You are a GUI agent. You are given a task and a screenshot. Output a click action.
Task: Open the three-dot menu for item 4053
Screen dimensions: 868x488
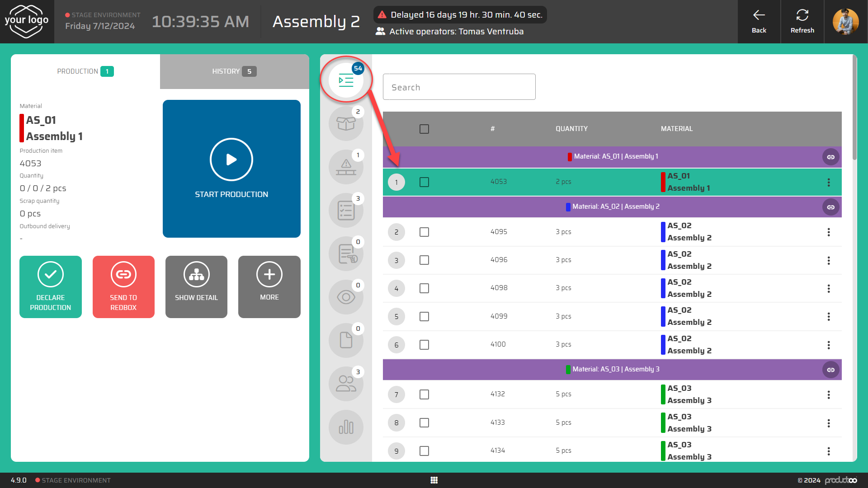click(x=829, y=182)
